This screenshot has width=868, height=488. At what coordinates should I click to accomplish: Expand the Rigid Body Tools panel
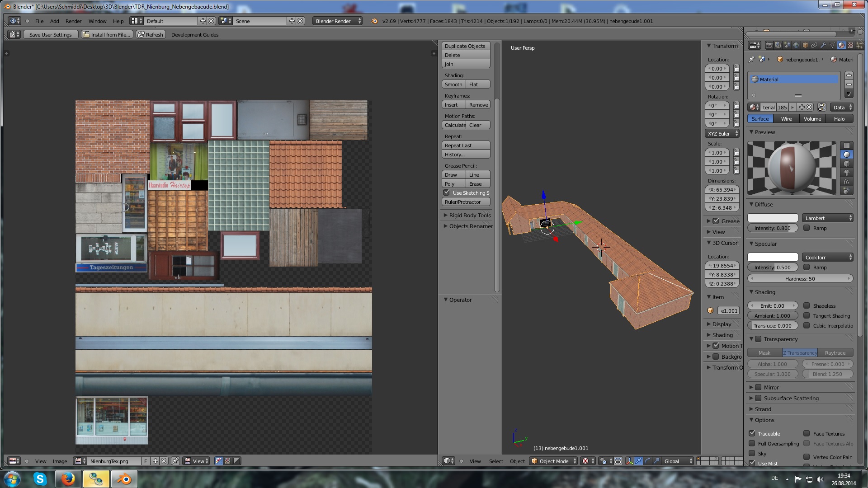pyautogui.click(x=469, y=215)
